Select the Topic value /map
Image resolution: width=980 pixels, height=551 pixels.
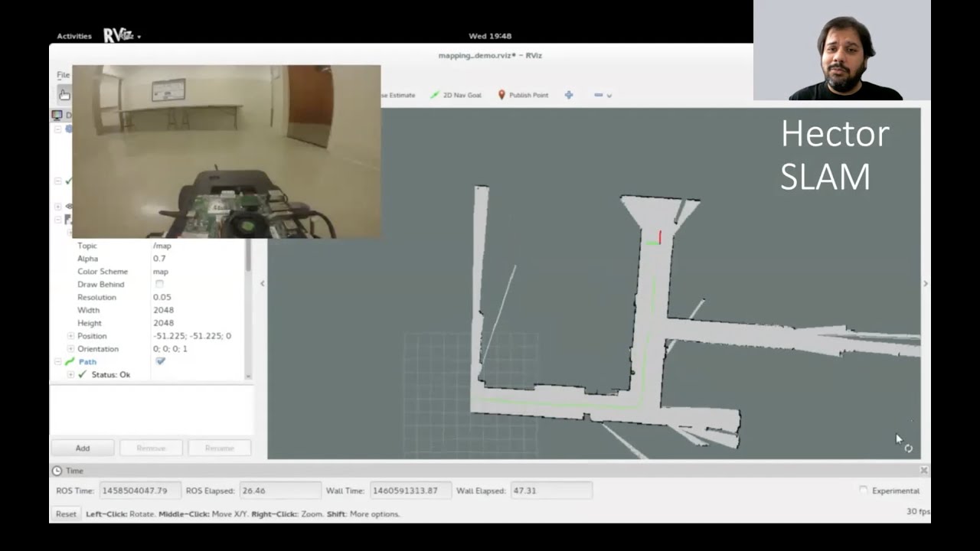tap(162, 246)
